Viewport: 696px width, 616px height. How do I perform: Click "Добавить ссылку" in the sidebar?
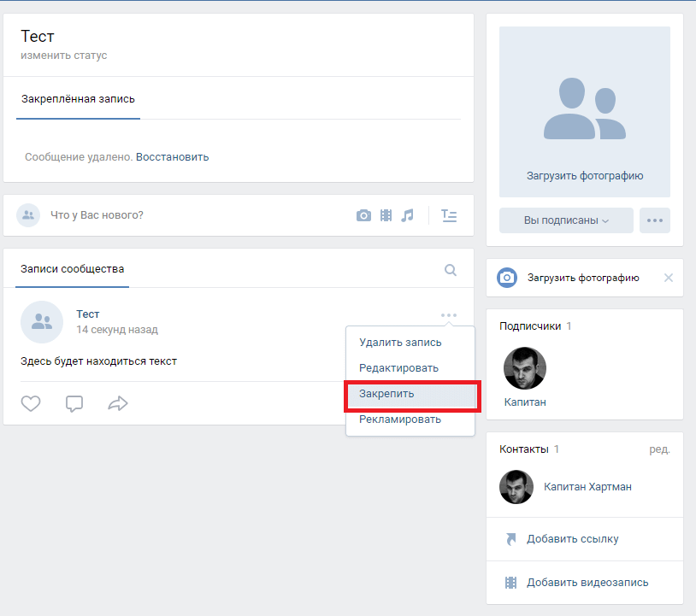[x=572, y=539]
